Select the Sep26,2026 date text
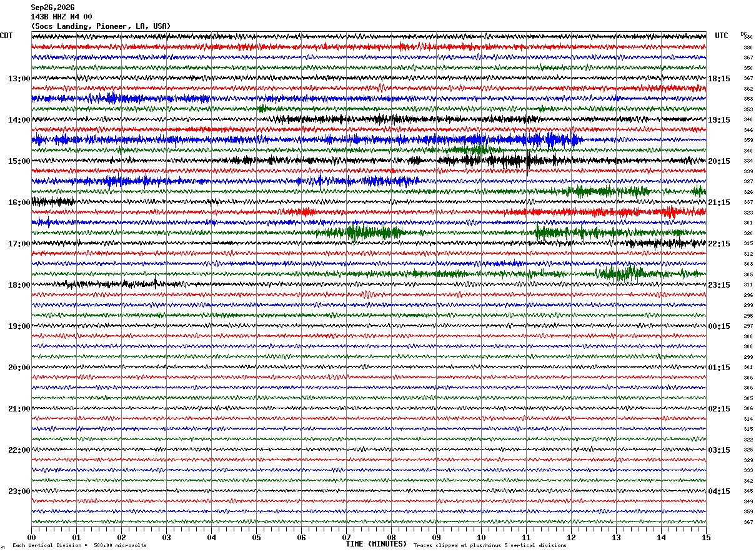 pyautogui.click(x=52, y=8)
